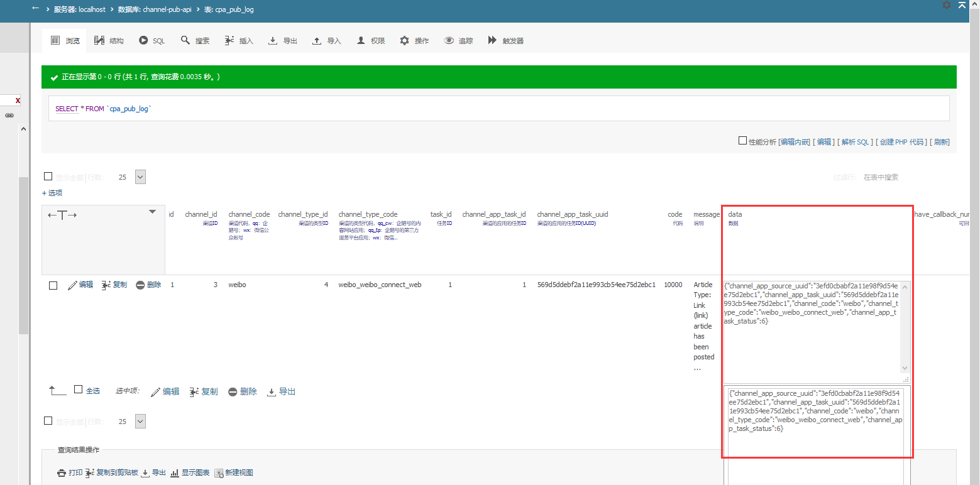The height and width of the screenshot is (485, 980).
Task: Click the pencil edit icon in row 1
Action: coord(72,285)
